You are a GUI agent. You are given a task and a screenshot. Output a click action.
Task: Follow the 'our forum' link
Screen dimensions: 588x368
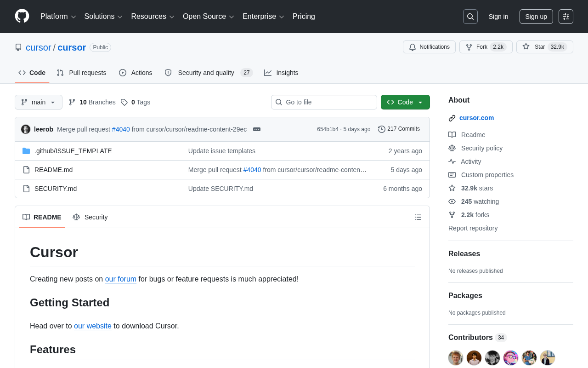[x=121, y=279]
